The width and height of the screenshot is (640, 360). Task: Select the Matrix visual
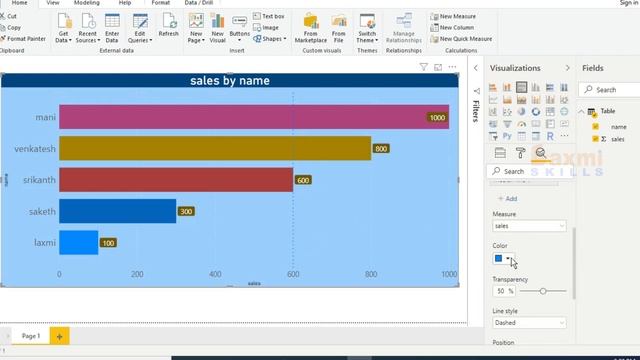(536, 136)
